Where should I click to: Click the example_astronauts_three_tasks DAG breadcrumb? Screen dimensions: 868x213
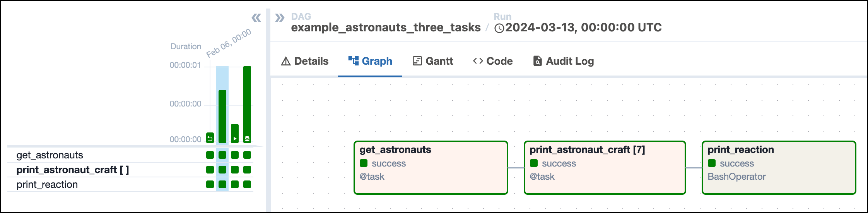386,27
